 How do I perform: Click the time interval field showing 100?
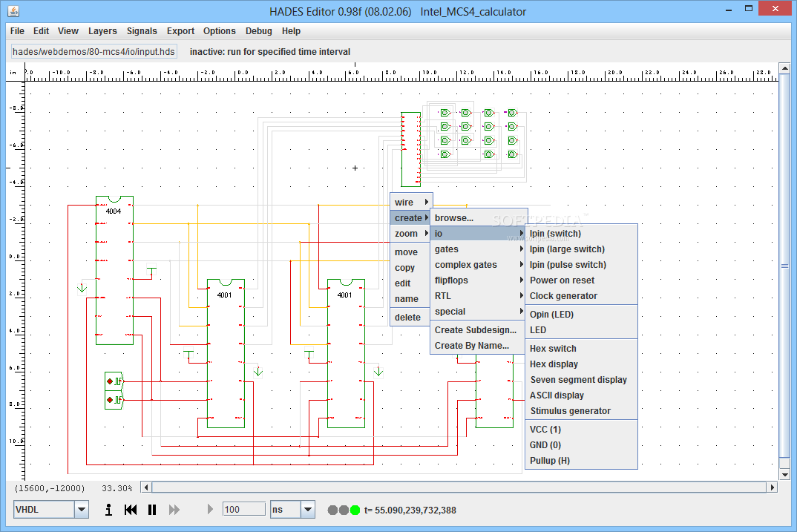[x=244, y=509]
